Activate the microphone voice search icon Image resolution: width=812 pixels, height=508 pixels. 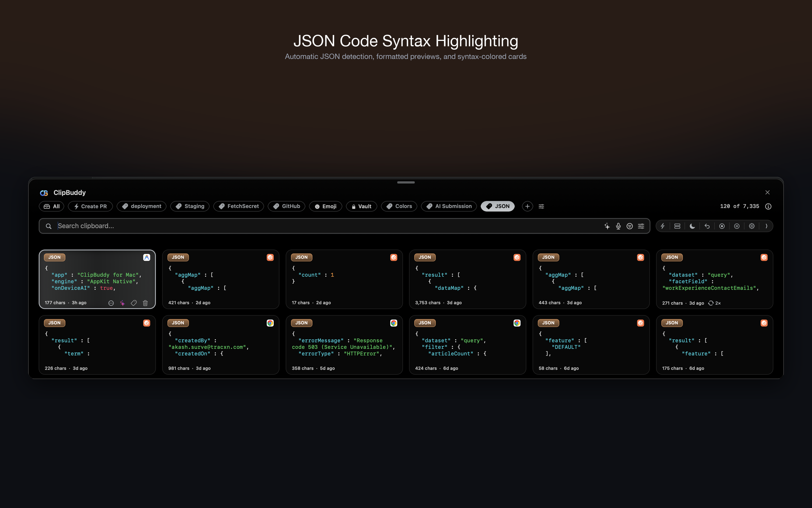[618, 226]
